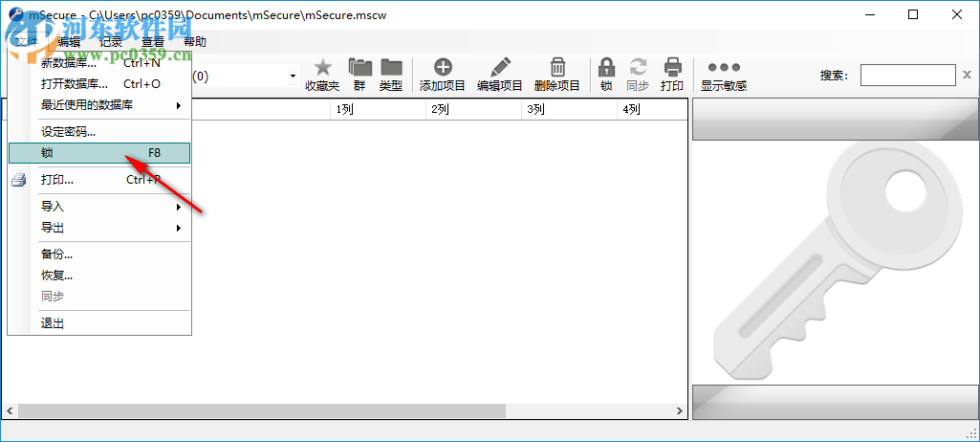The width and height of the screenshot is (980, 442).
Task: Click the printer icon beside 打印...
Action: [19, 180]
